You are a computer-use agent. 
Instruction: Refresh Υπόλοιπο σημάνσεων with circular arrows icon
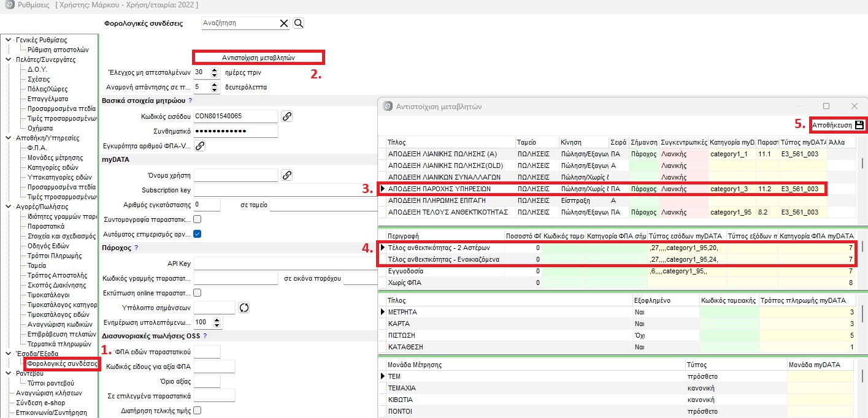[x=244, y=308]
